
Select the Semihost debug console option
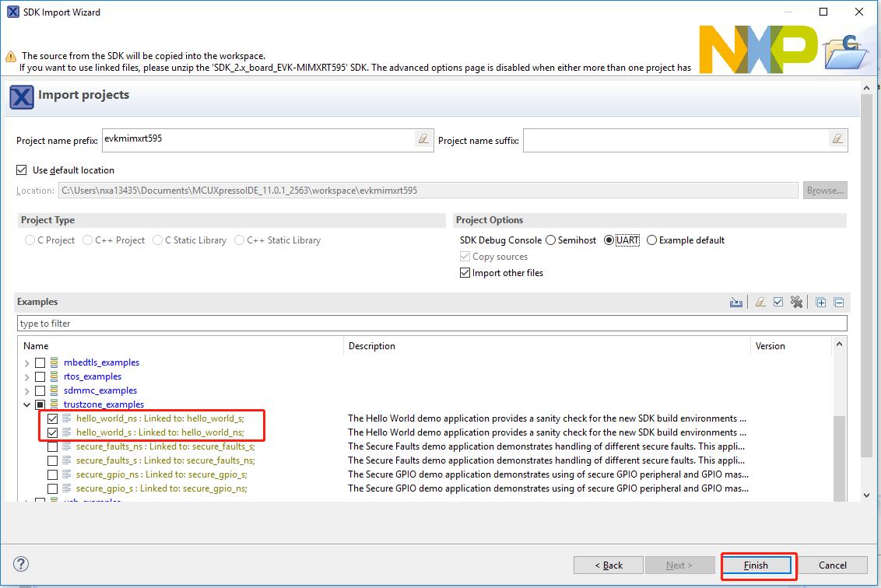[x=551, y=240]
